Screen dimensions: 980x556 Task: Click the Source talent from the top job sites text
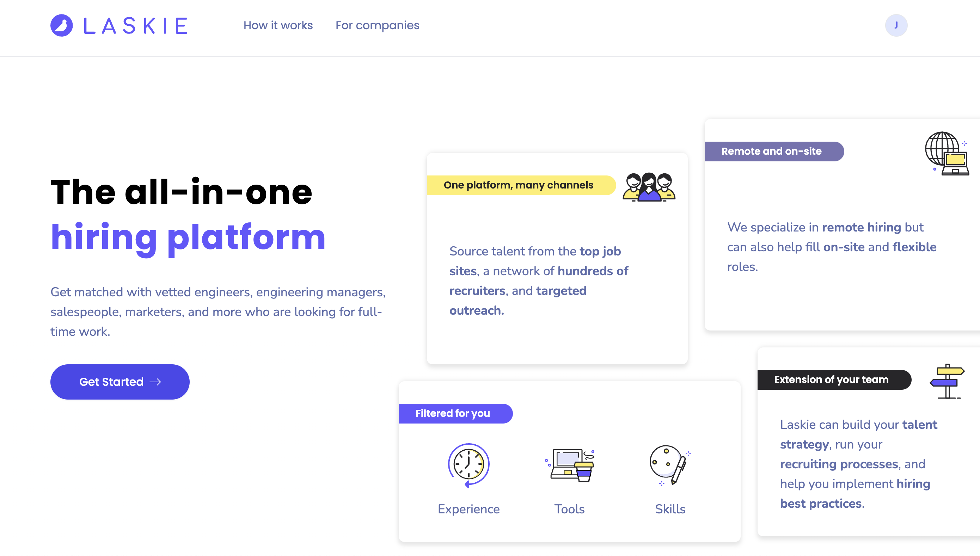point(539,281)
